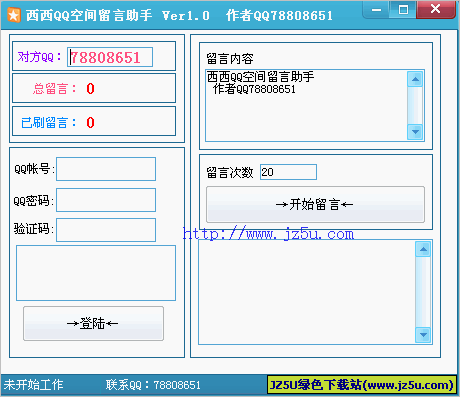
Task: Click the 对方QQ： label
Action: [39, 57]
